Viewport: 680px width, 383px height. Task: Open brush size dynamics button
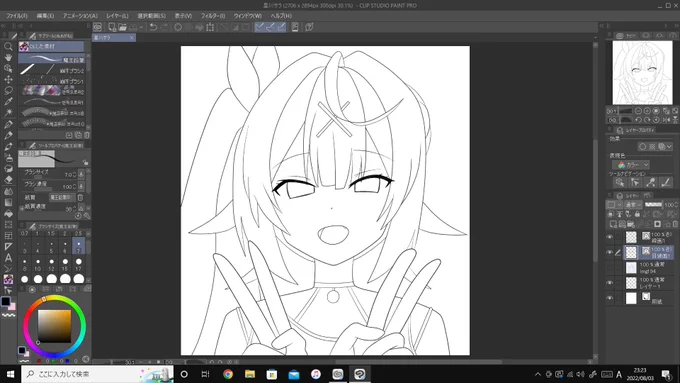click(81, 174)
